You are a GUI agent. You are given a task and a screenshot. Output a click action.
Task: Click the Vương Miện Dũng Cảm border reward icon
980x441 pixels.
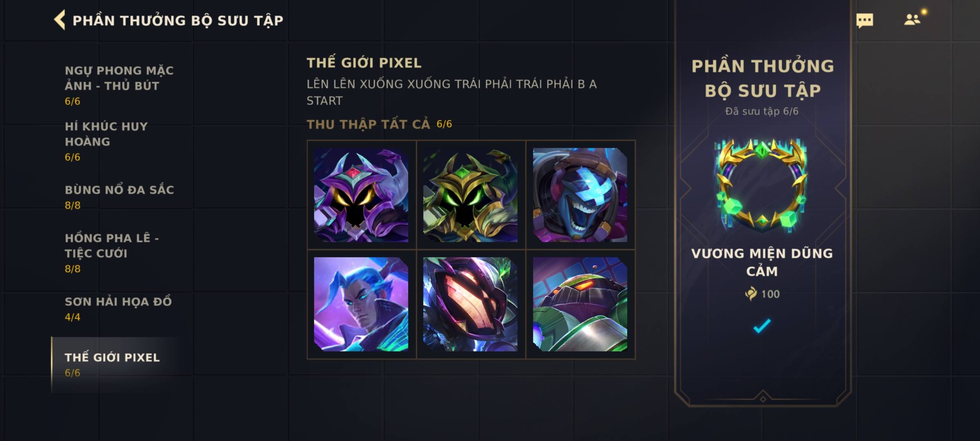[762, 187]
